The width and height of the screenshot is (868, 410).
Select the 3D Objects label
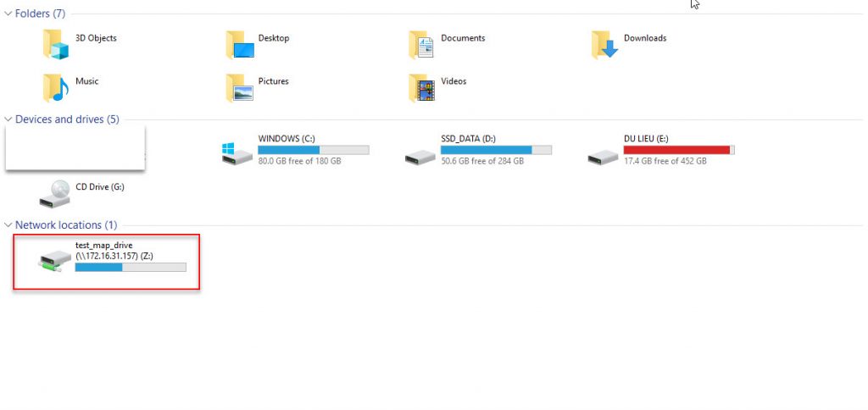96,38
